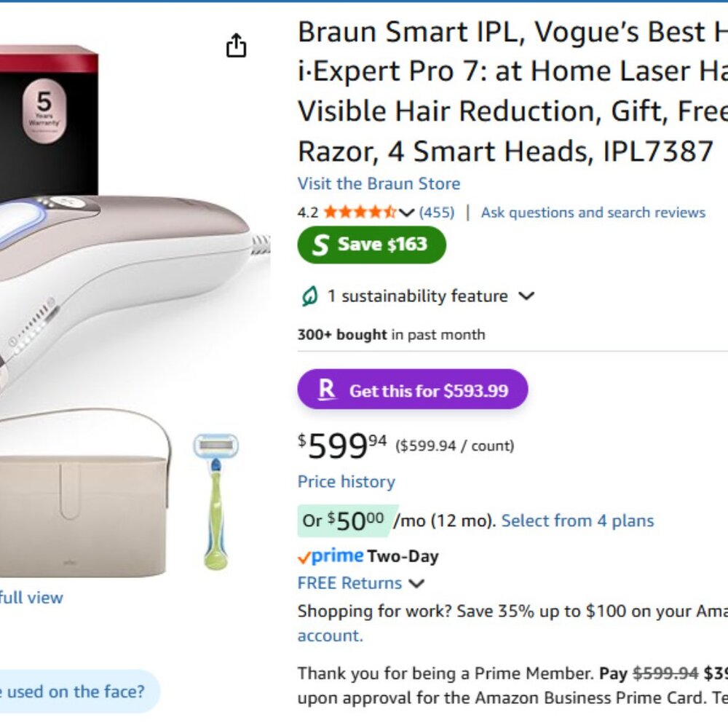The width and height of the screenshot is (728, 728).
Task: Expand the 1 sustainability feature section
Action: pyautogui.click(x=528, y=296)
